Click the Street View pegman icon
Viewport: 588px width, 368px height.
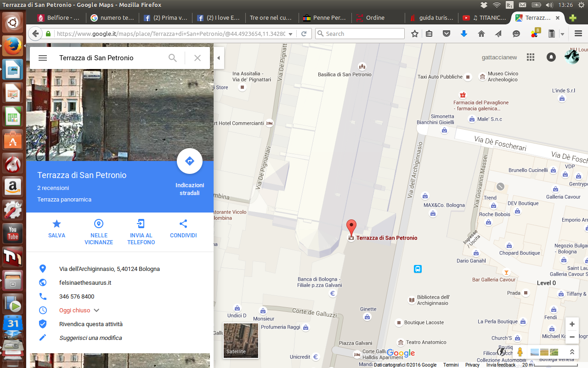(x=520, y=352)
